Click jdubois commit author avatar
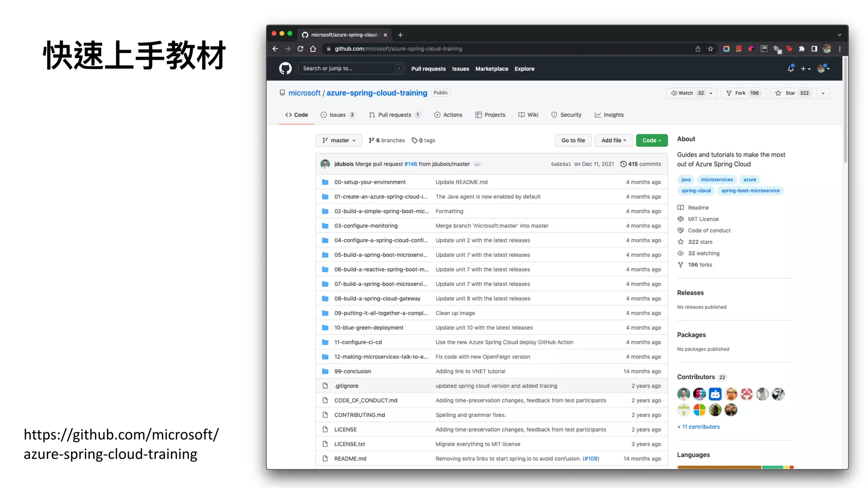The height and width of the screenshot is (488, 868). [325, 164]
